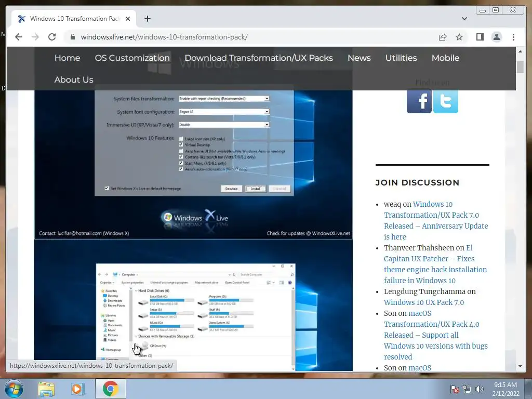The image size is (532, 399).
Task: Open the Twitter page icon
Action: click(445, 101)
